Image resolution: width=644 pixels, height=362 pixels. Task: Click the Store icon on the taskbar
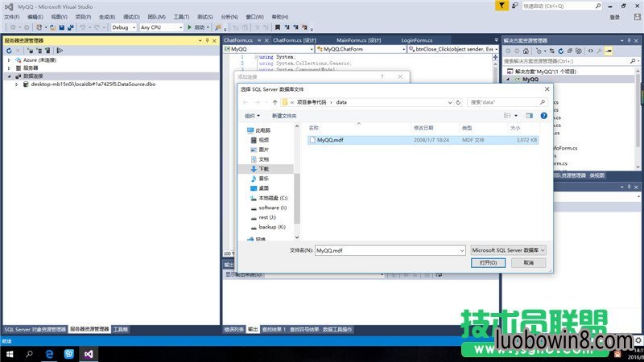point(68,354)
